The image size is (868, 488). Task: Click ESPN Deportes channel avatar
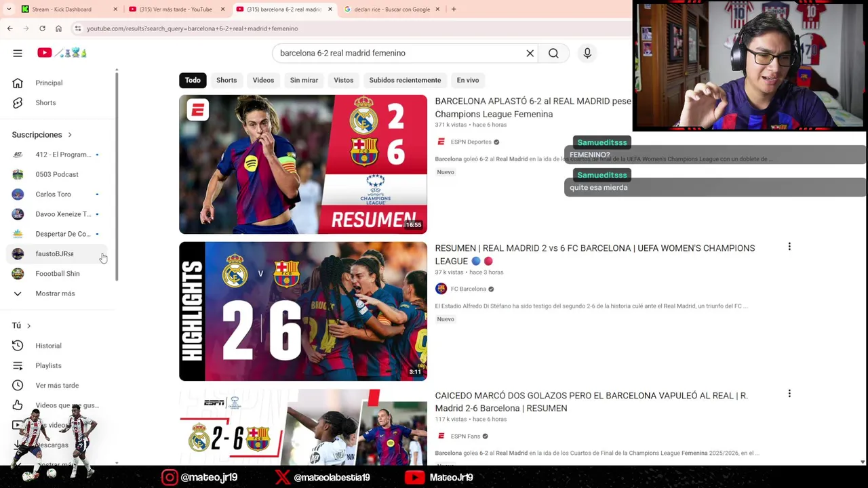(441, 142)
